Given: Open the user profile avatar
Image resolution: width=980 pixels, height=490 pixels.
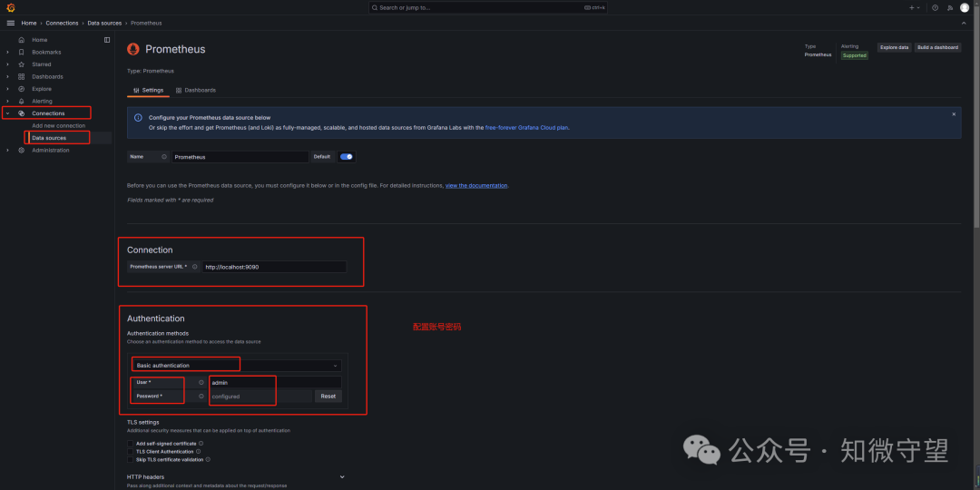Looking at the screenshot, I should (x=965, y=7).
